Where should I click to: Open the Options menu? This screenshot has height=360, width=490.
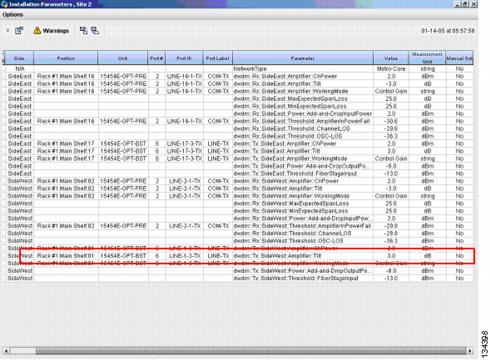(x=13, y=15)
